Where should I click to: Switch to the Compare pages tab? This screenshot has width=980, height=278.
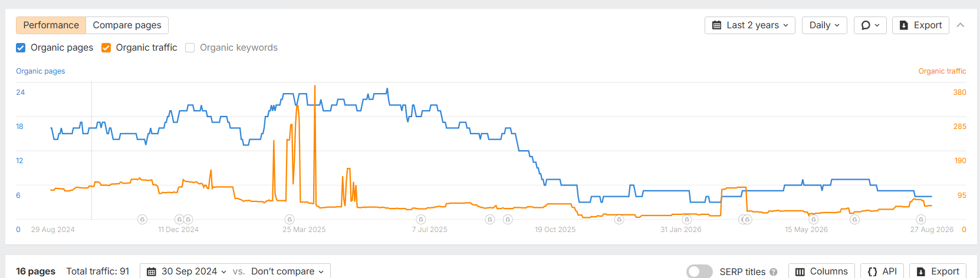127,25
